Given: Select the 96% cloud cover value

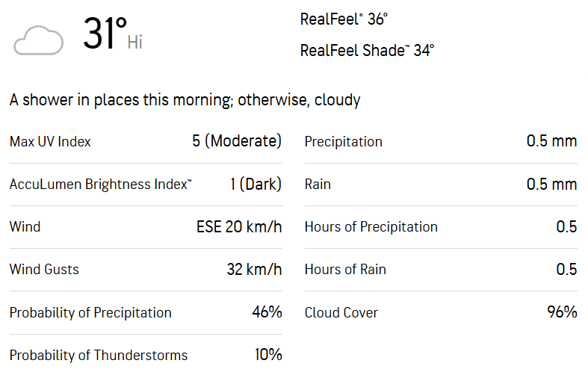Looking at the screenshot, I should click(x=562, y=312).
